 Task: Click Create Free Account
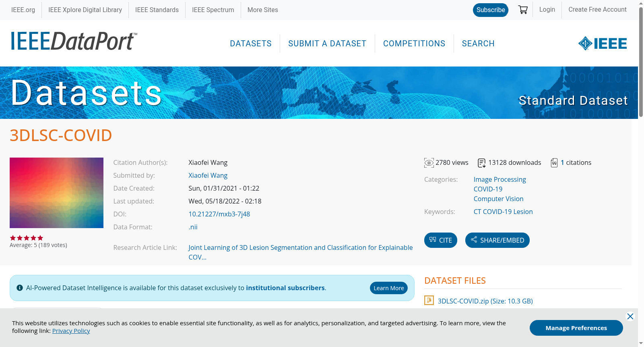597,9
